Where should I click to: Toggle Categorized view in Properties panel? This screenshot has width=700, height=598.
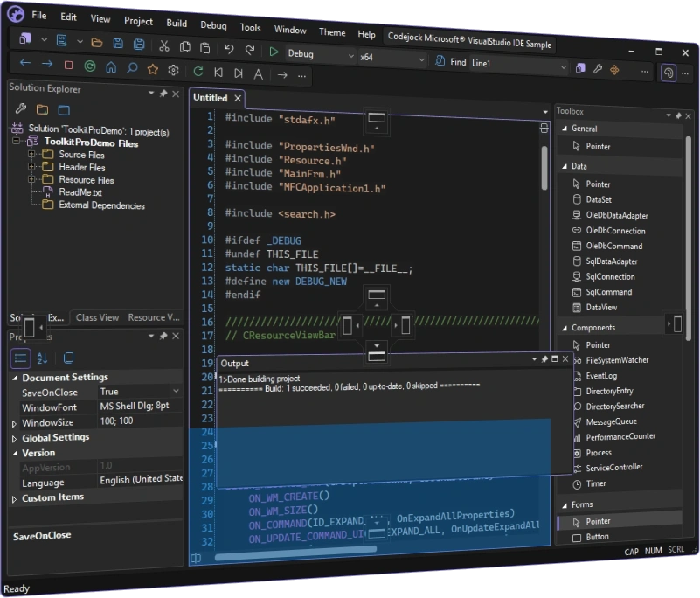(x=20, y=358)
